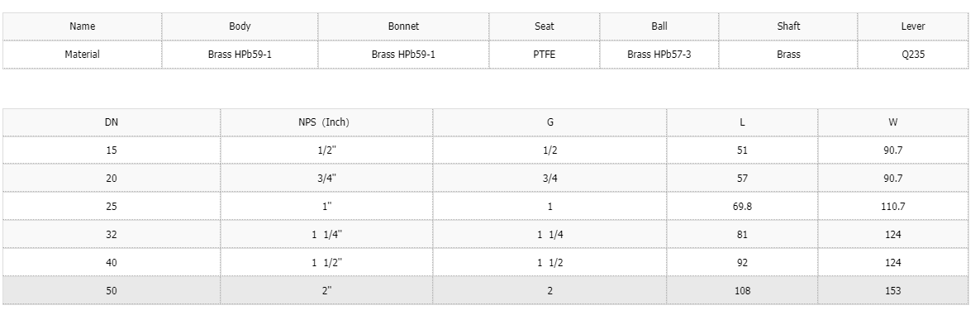
Task: Select the 153 width value
Action: click(892, 291)
